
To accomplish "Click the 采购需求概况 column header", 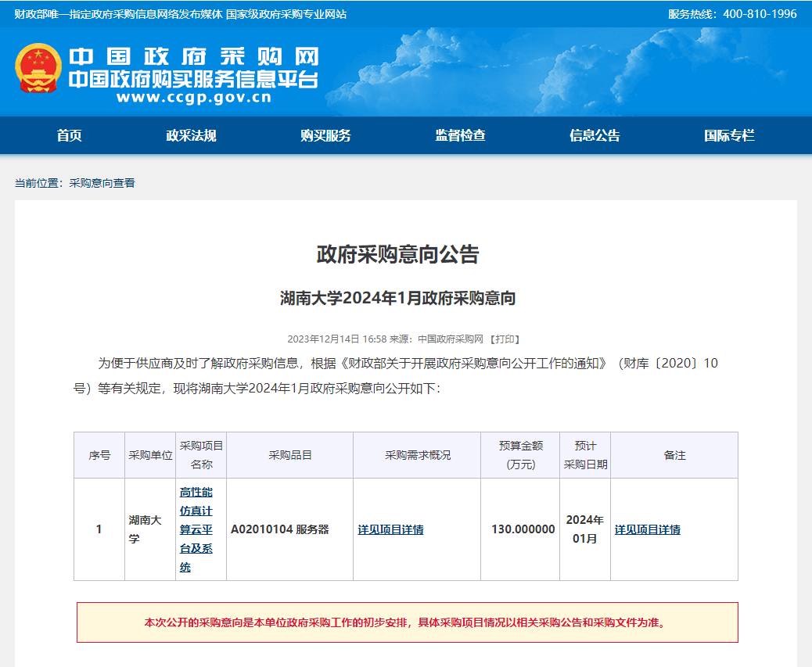I will pyautogui.click(x=418, y=455).
